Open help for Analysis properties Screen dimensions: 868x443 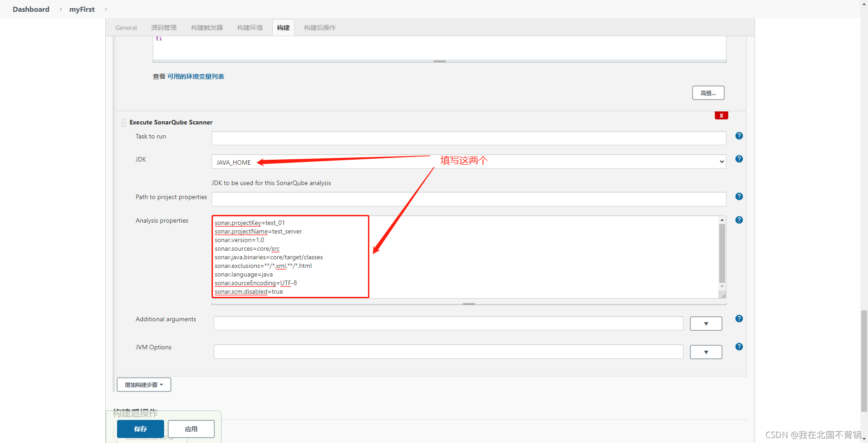[739, 220]
